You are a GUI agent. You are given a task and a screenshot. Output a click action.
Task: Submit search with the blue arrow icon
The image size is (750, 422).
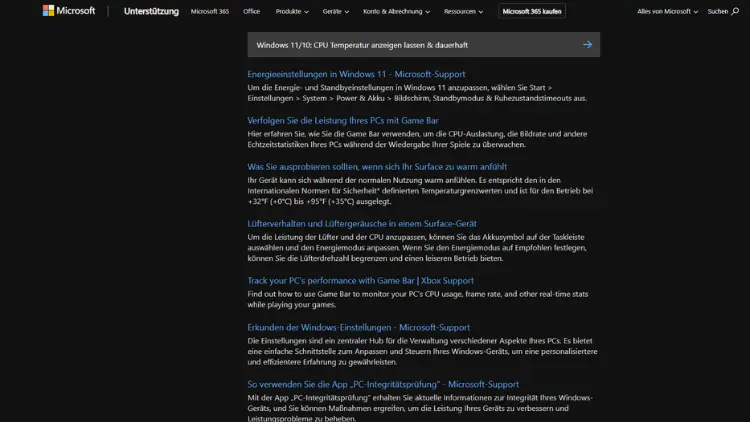coord(587,44)
